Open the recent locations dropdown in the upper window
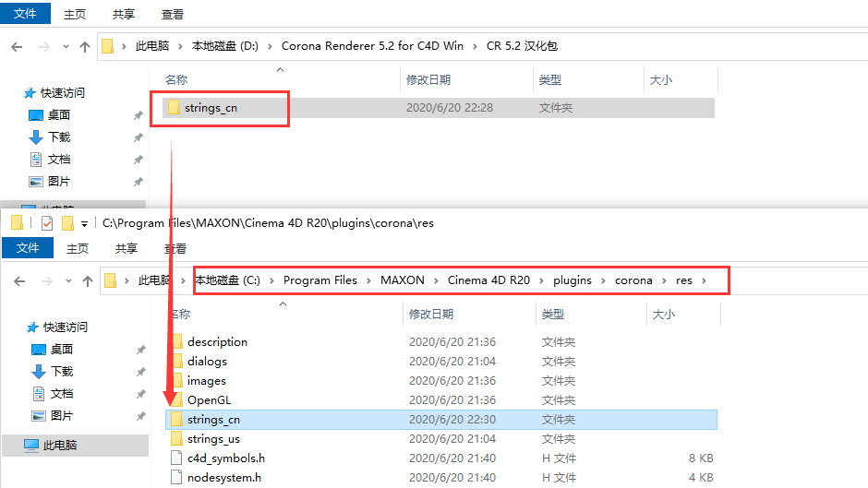868x488 pixels. click(x=66, y=46)
